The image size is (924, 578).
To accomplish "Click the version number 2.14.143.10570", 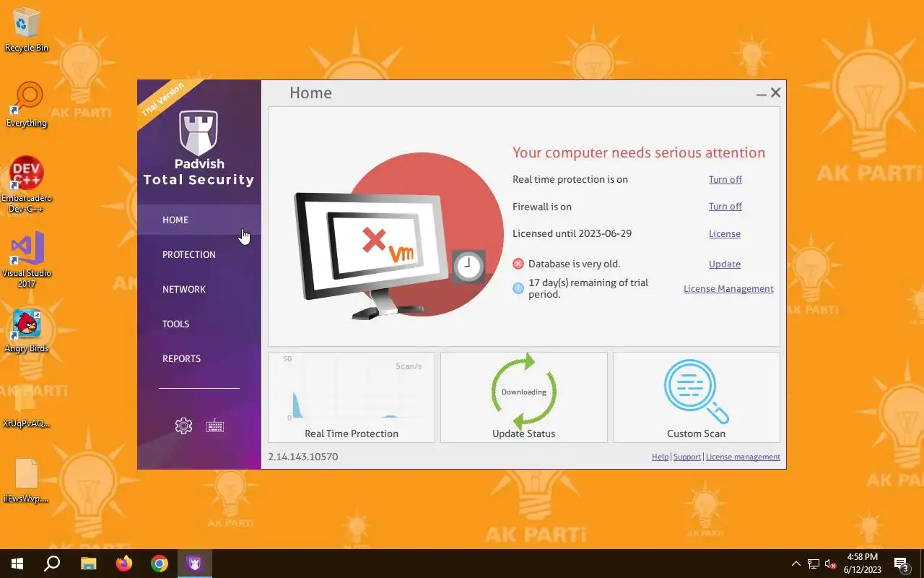I will (302, 457).
